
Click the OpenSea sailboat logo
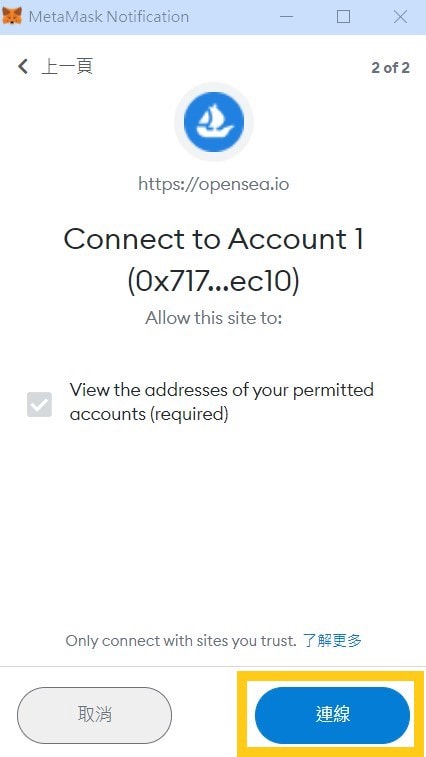(x=213, y=121)
